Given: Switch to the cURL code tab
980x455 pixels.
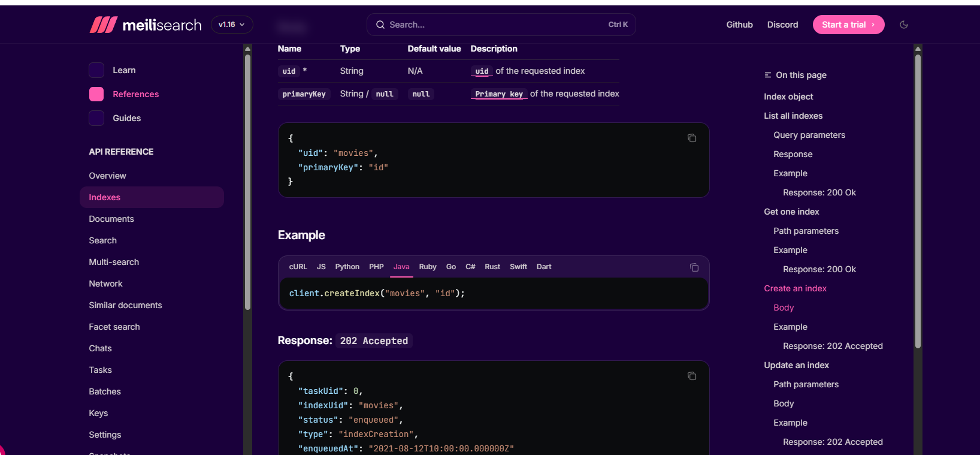Looking at the screenshot, I should 298,267.
